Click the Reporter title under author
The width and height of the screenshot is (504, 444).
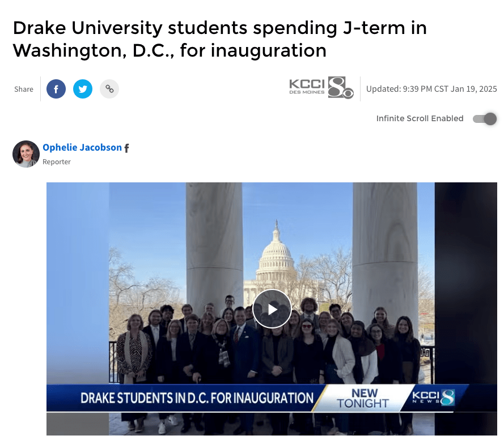57,162
